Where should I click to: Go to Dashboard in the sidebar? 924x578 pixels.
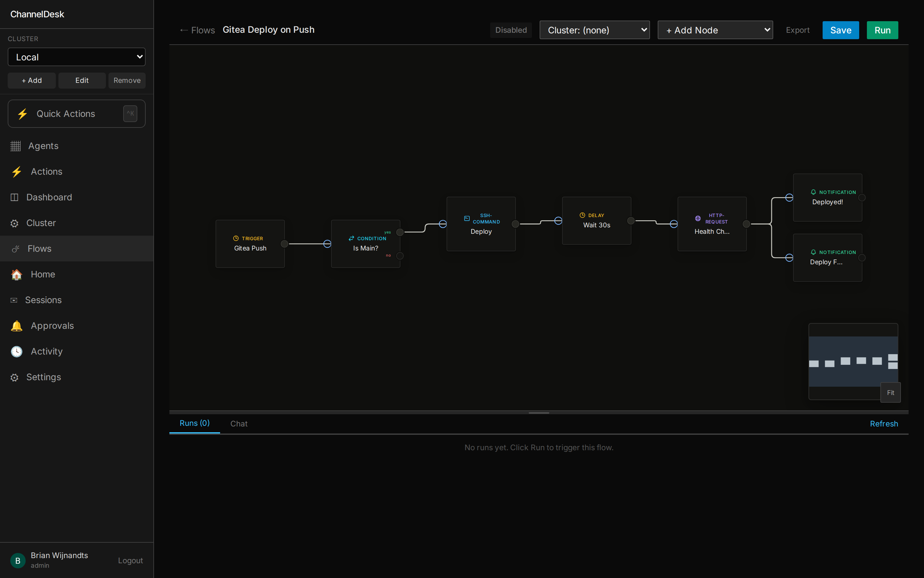point(77,197)
